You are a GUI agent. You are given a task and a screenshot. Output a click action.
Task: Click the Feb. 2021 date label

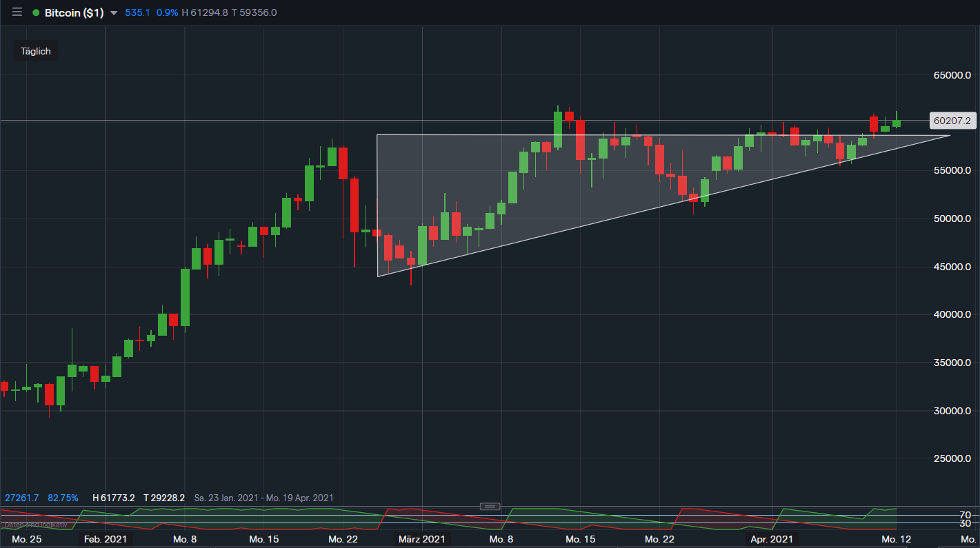point(105,538)
